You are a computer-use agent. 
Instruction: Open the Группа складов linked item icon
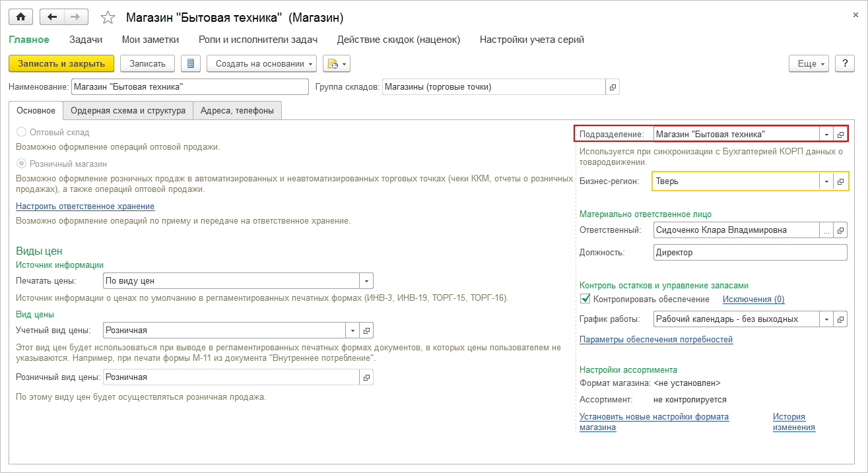click(x=613, y=87)
